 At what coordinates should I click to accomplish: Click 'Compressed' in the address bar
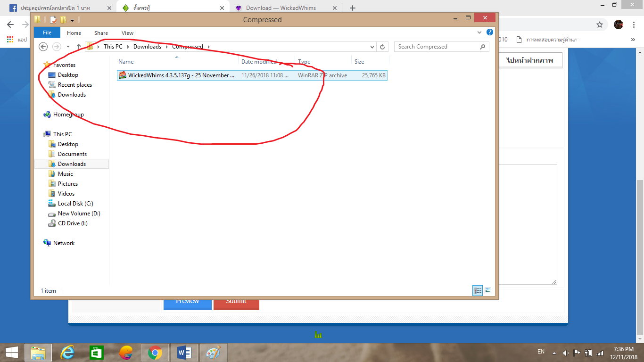click(x=188, y=47)
